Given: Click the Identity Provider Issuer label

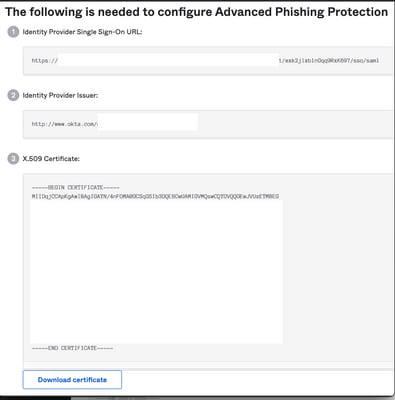Looking at the screenshot, I should (x=60, y=95).
